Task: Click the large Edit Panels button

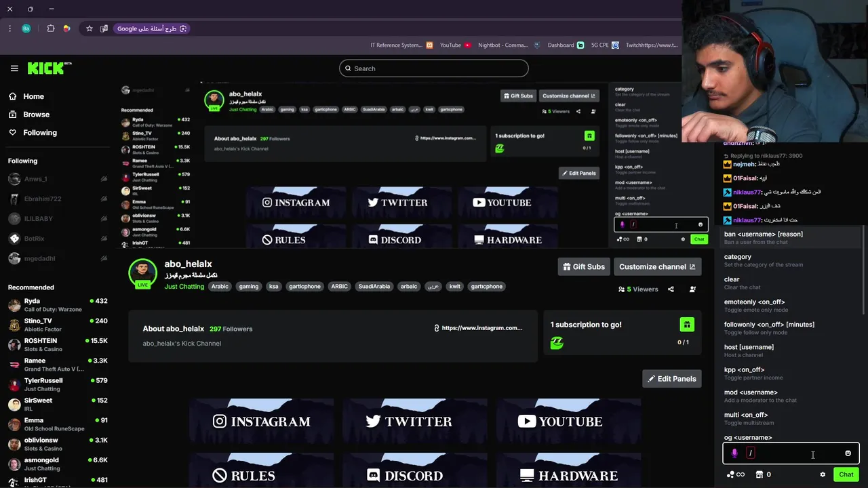Action: 671,379
